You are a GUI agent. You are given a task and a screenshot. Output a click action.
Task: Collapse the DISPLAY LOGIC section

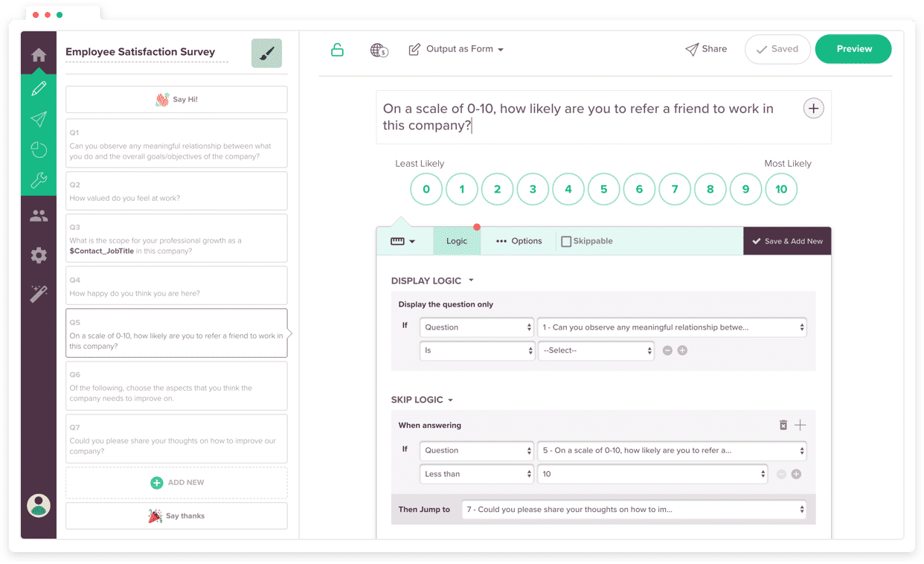[431, 281]
